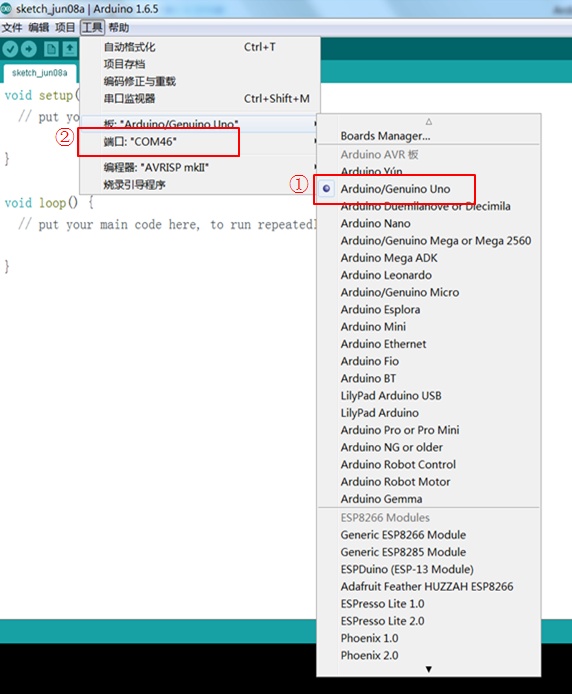This screenshot has height=694, width=572.
Task: Select LilyPad Arduino USB board
Action: click(x=429, y=396)
